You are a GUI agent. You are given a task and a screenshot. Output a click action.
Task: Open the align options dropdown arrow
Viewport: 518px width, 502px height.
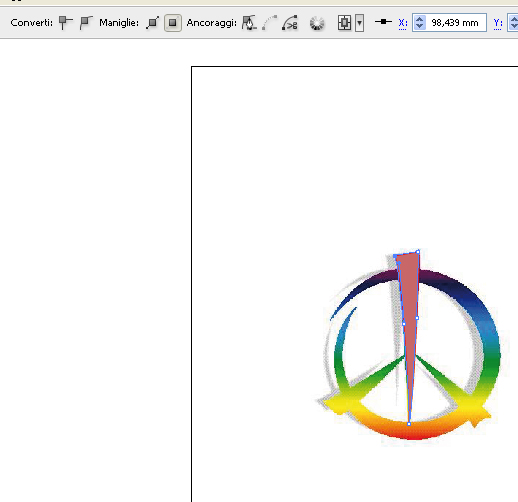point(359,23)
